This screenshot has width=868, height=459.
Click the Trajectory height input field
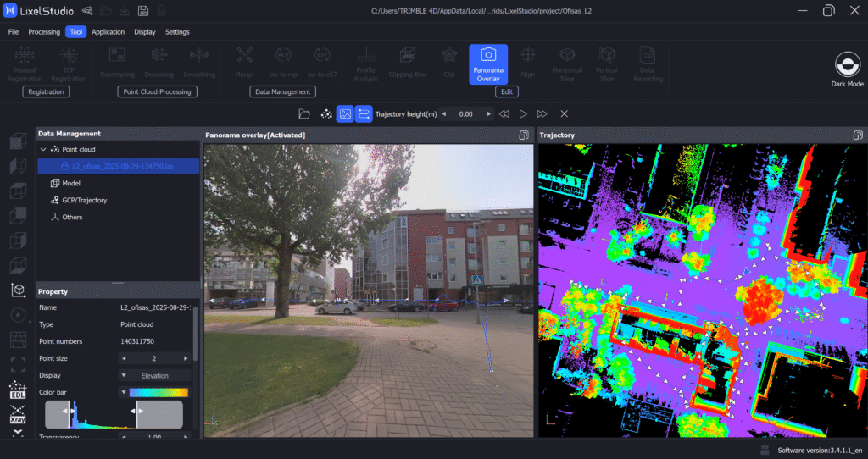[465, 113]
